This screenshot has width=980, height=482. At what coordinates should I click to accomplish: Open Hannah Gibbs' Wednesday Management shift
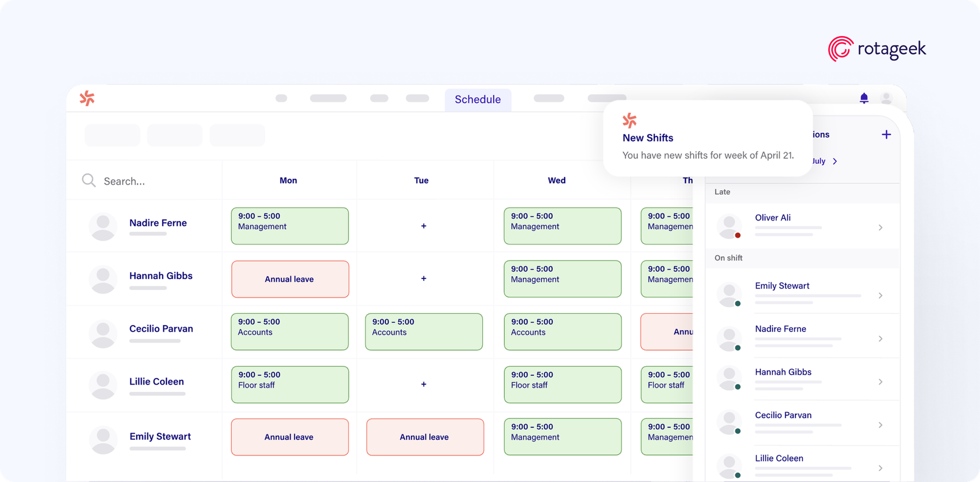(x=562, y=279)
